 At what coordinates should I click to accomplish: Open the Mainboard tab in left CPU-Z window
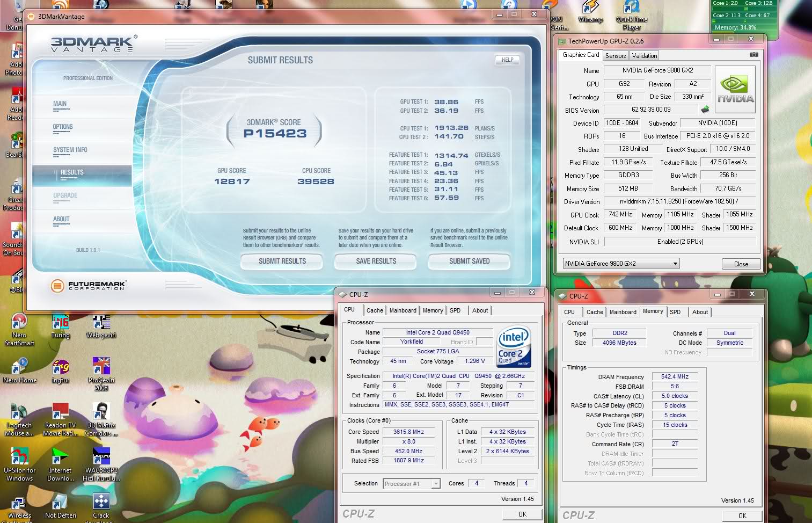coord(403,310)
